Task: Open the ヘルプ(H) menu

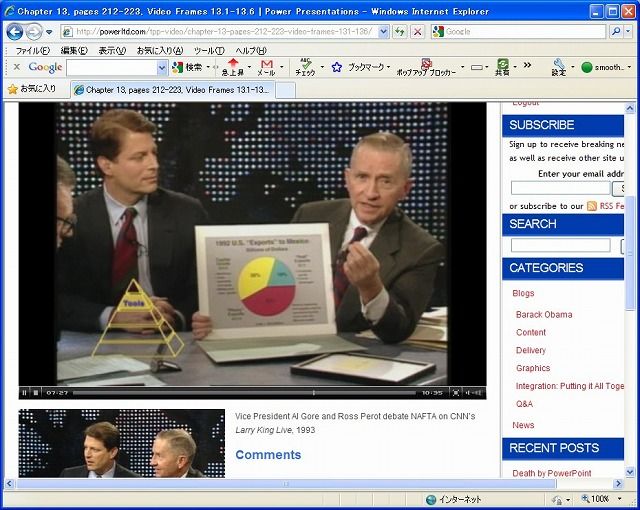Action: (251, 51)
